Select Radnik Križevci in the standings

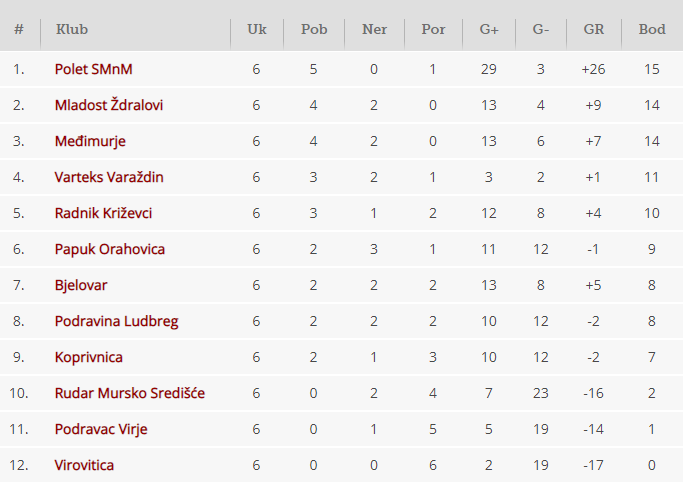103,213
